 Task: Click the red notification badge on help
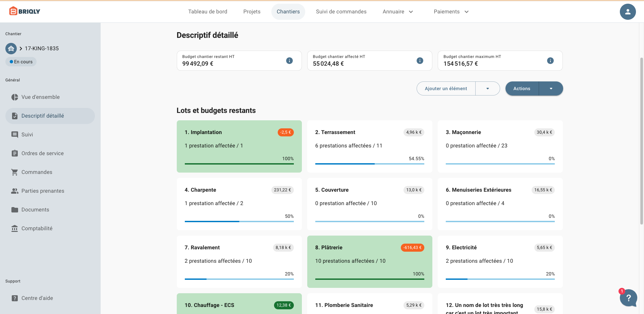pyautogui.click(x=622, y=291)
